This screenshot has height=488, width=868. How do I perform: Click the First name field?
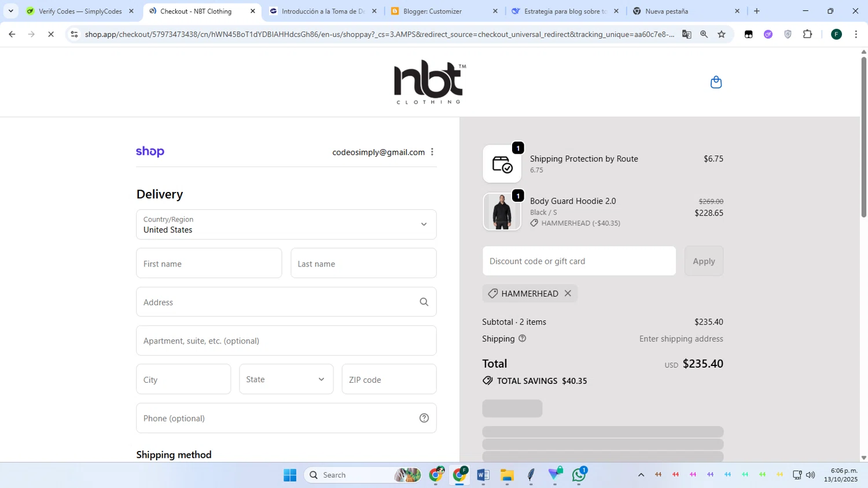(x=209, y=264)
